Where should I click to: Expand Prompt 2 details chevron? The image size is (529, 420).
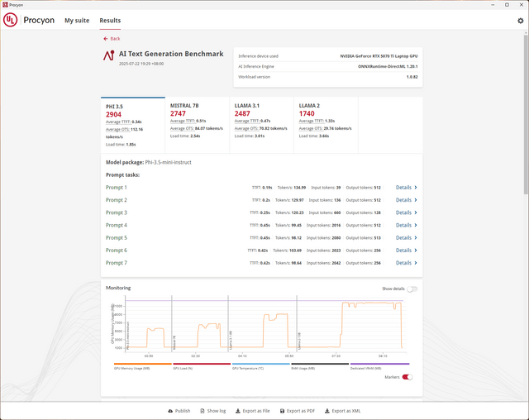coord(416,200)
